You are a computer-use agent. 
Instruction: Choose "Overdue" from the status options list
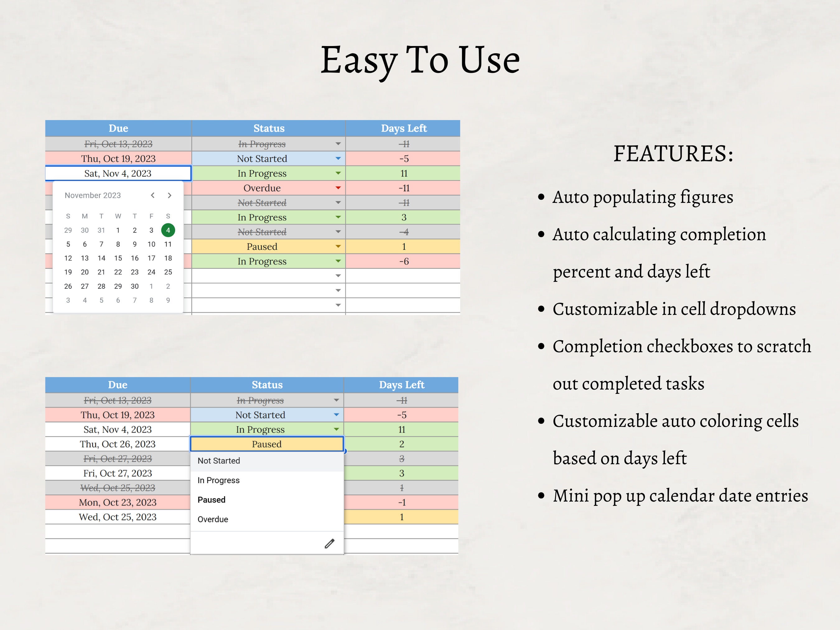pyautogui.click(x=213, y=519)
